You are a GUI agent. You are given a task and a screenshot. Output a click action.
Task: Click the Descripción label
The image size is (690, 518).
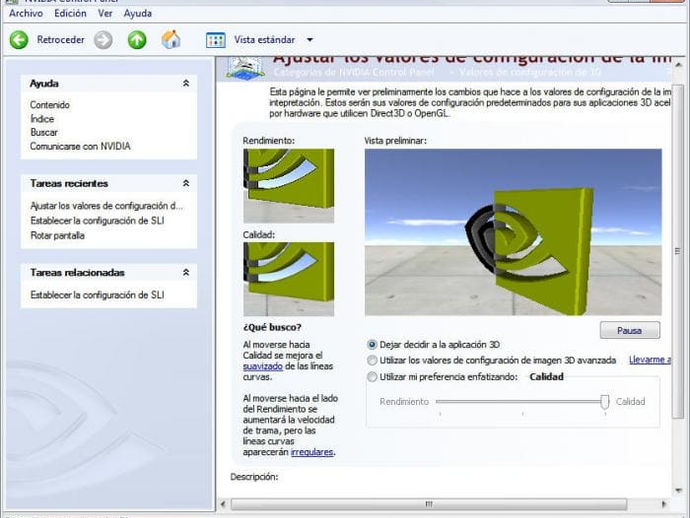(254, 477)
